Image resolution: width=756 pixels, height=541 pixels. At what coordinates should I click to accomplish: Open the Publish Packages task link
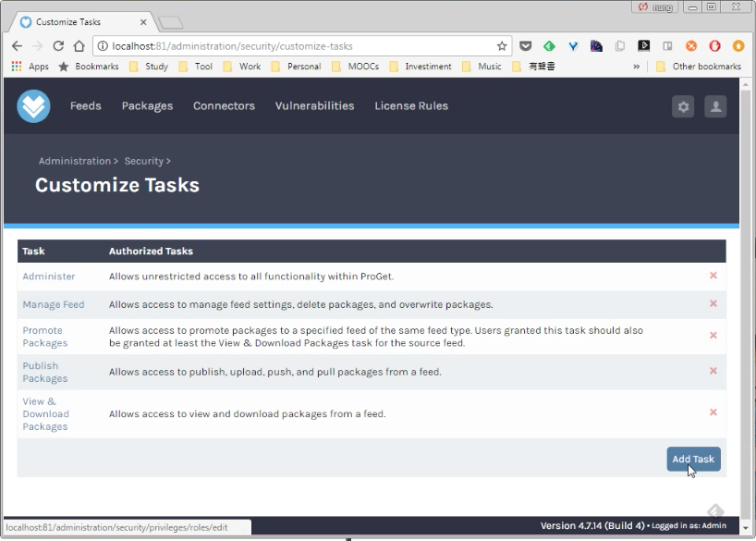click(x=45, y=372)
